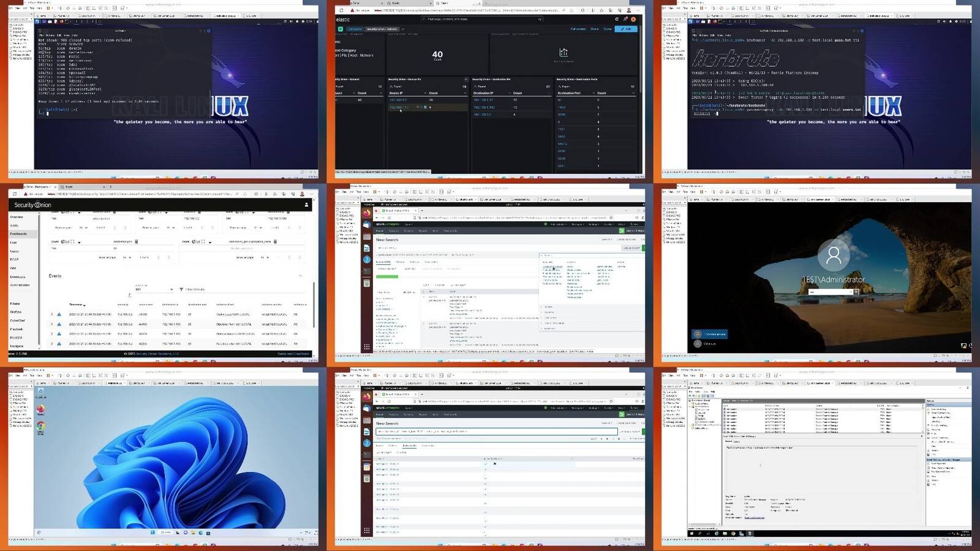Select the TEST\Administrator user tile at the login screen corner
The height and width of the screenshot is (551, 980).
tap(710, 334)
